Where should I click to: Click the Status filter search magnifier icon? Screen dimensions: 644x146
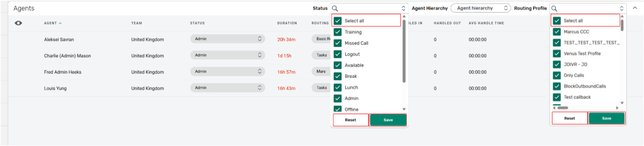pos(335,8)
